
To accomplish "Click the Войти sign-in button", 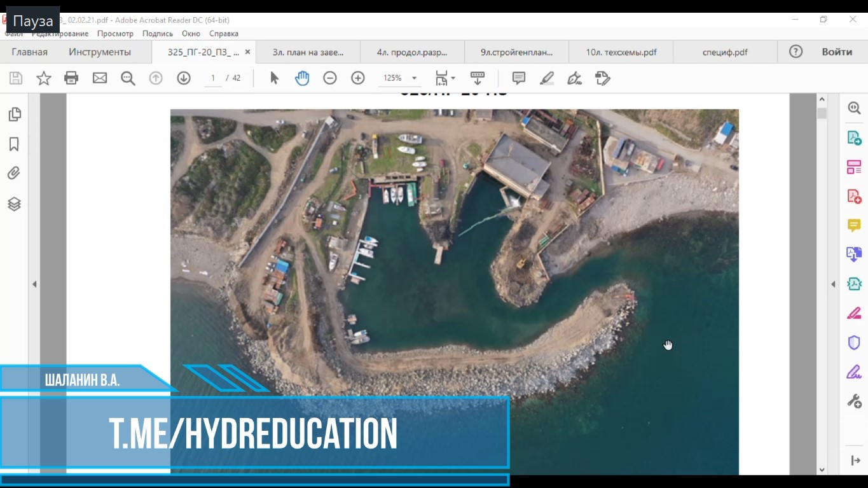I will (836, 52).
